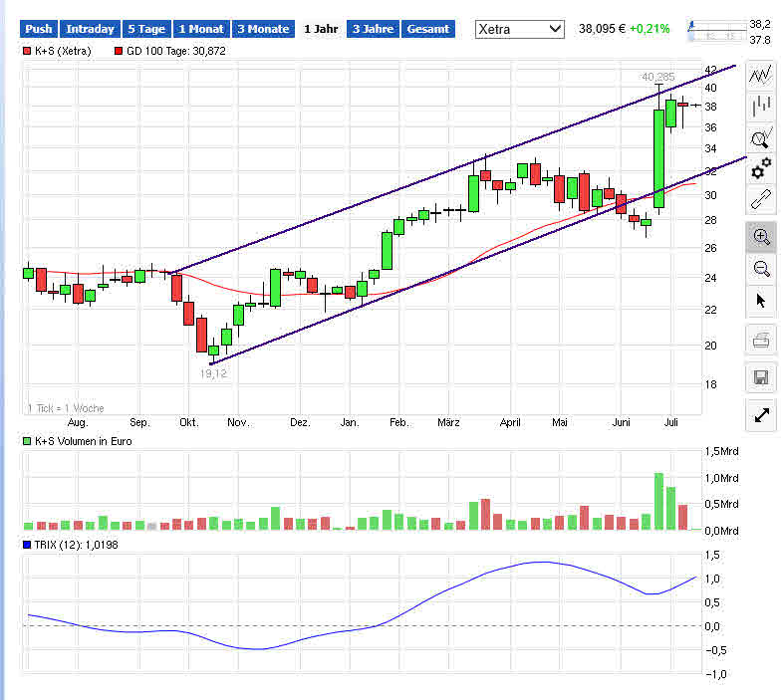Save the chart with floppy disk icon

point(761,377)
